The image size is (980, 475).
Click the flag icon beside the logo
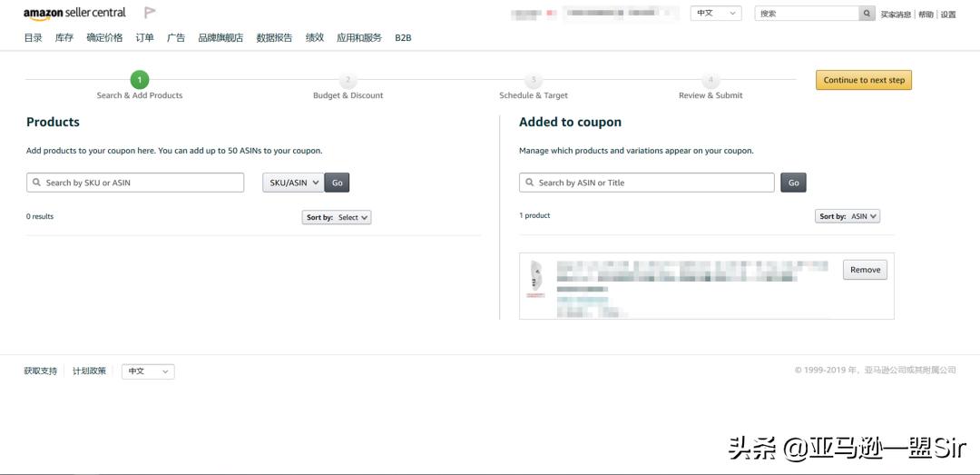coord(150,13)
